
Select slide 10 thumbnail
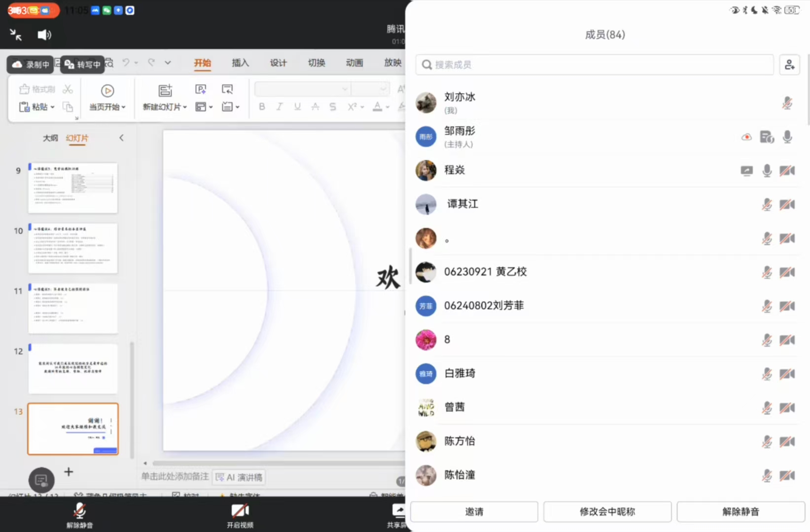73,248
